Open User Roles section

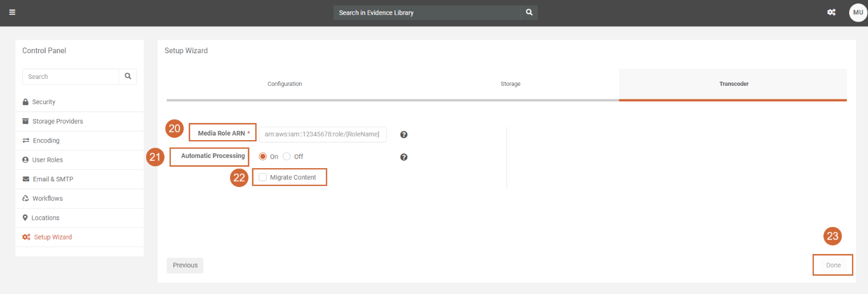47,160
